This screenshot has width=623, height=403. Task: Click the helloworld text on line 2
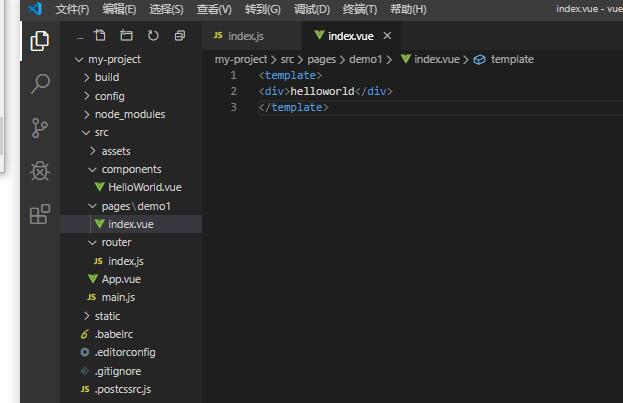tap(322, 91)
